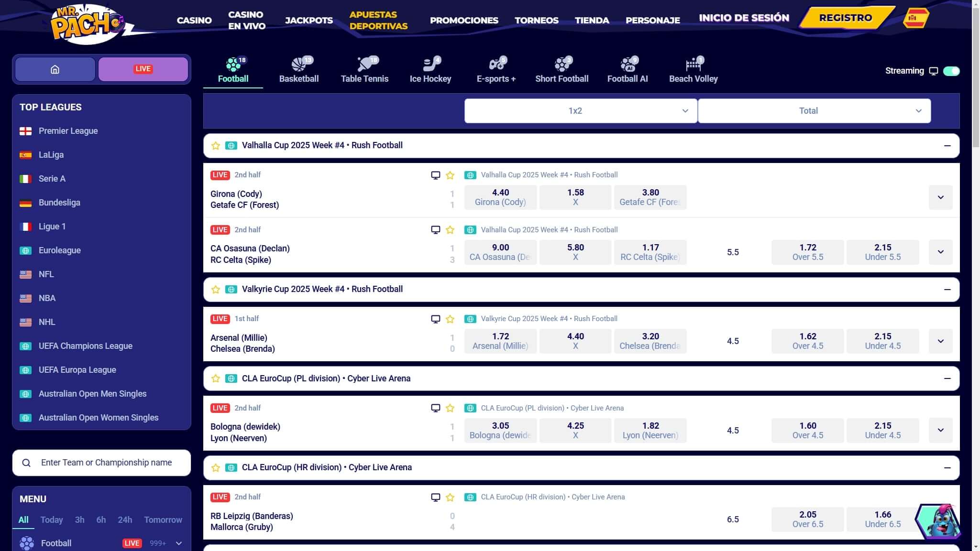Open stream for Bologna vs Lyon match
This screenshot has width=980, height=551.
tap(435, 408)
